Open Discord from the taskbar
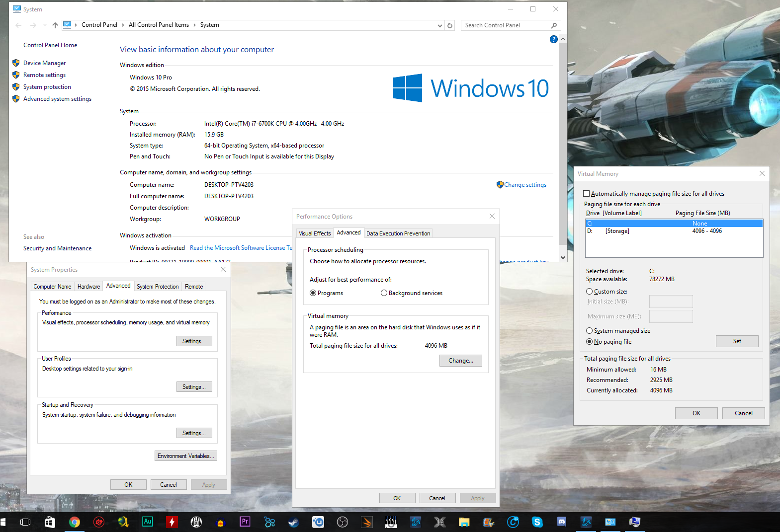This screenshot has height=532, width=780. click(561, 522)
